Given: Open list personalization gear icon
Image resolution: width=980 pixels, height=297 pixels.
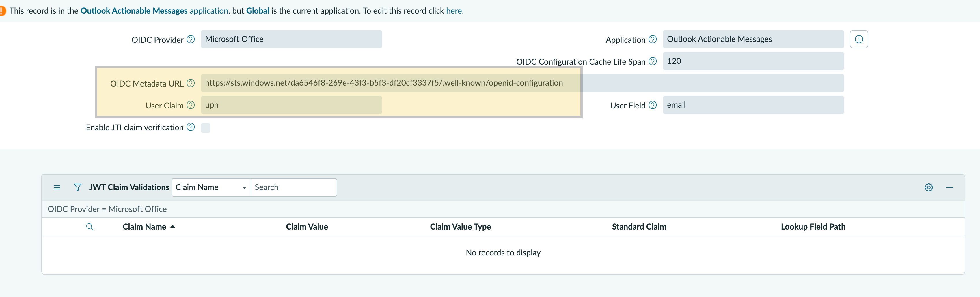Looking at the screenshot, I should coord(929,188).
